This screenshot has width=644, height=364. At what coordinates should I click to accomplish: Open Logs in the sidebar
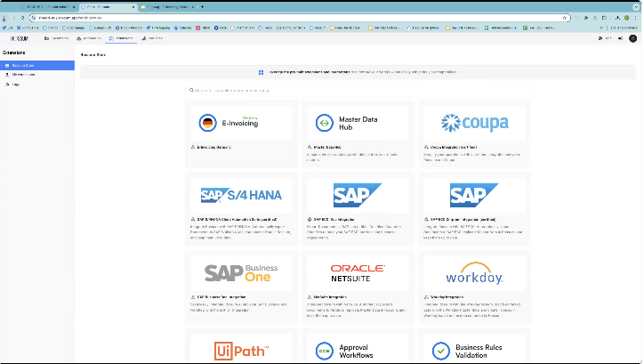click(x=37, y=85)
